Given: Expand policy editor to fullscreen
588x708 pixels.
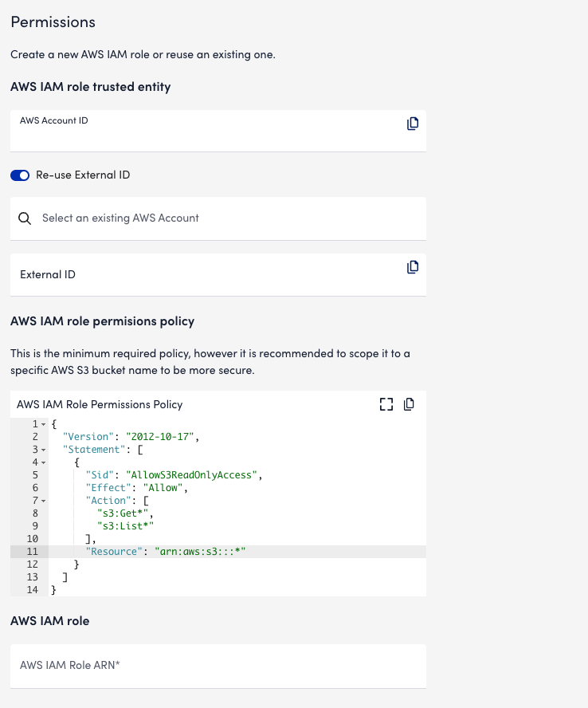Looking at the screenshot, I should tap(387, 404).
